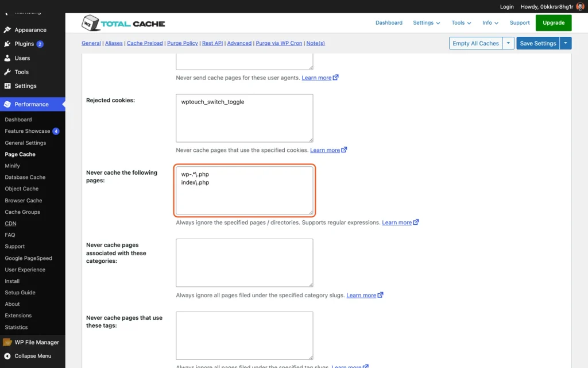Expand the Settings dropdown in the top nav

[x=427, y=23]
